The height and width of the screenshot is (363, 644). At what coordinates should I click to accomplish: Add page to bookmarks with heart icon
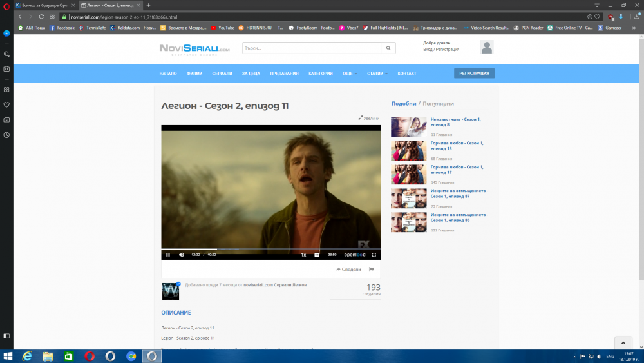pyautogui.click(x=597, y=17)
